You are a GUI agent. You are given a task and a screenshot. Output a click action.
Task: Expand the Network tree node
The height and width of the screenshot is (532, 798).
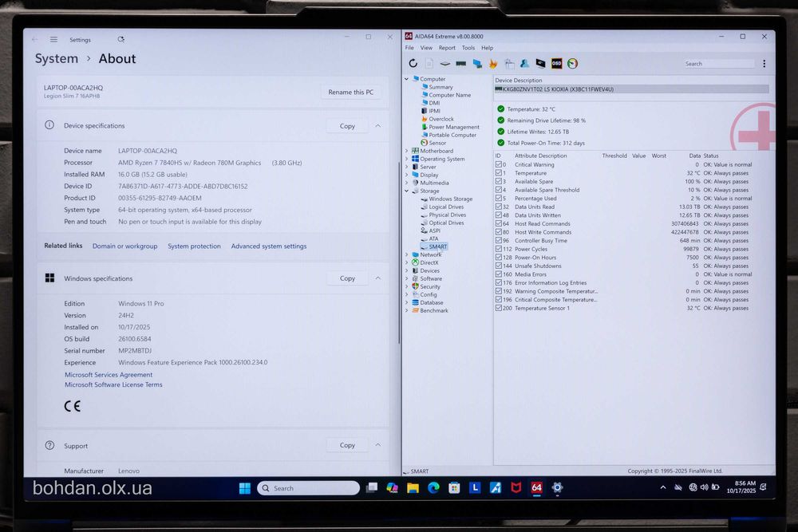pyautogui.click(x=407, y=254)
